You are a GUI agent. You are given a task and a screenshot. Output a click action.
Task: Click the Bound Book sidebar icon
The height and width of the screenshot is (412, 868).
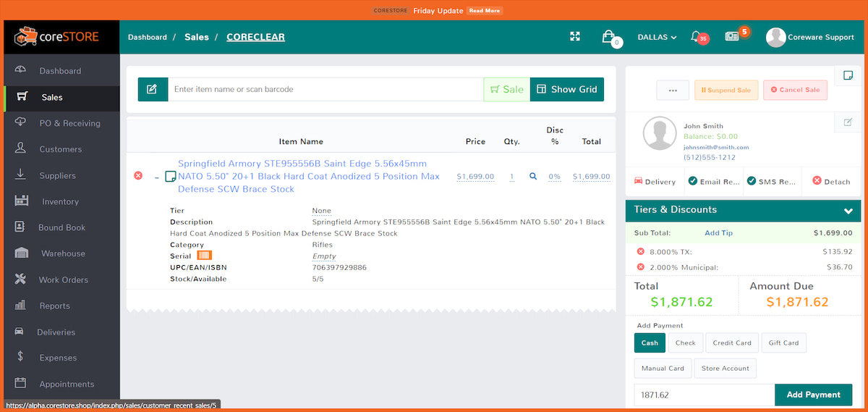(x=21, y=227)
